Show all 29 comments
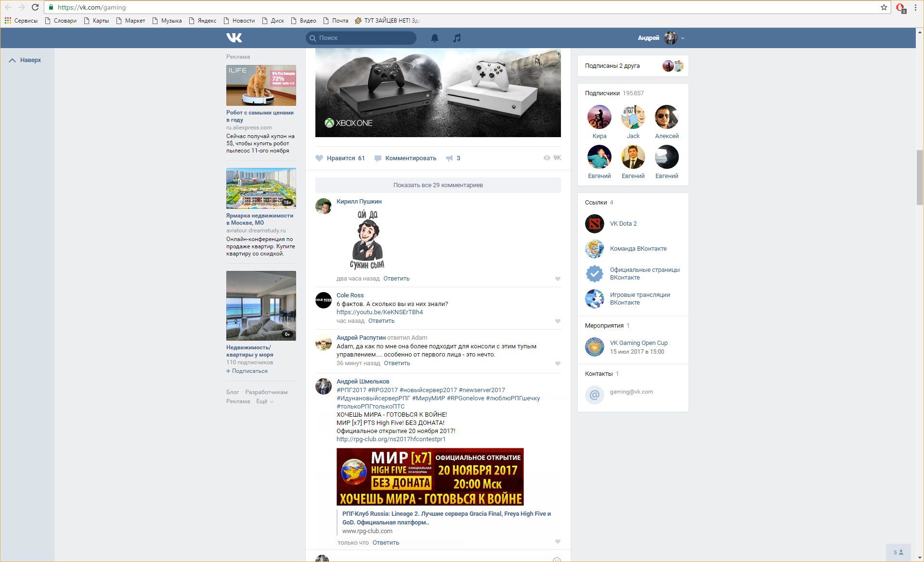The height and width of the screenshot is (562, 924). pyautogui.click(x=438, y=185)
